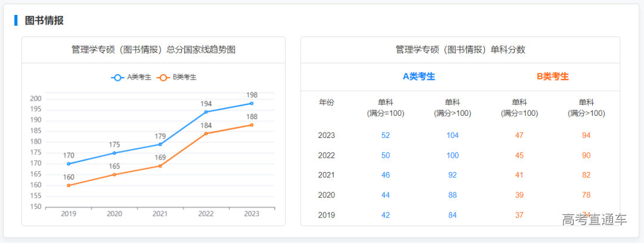Toggle the B类考生 legend series
This screenshot has height=243, width=644.
[x=177, y=77]
